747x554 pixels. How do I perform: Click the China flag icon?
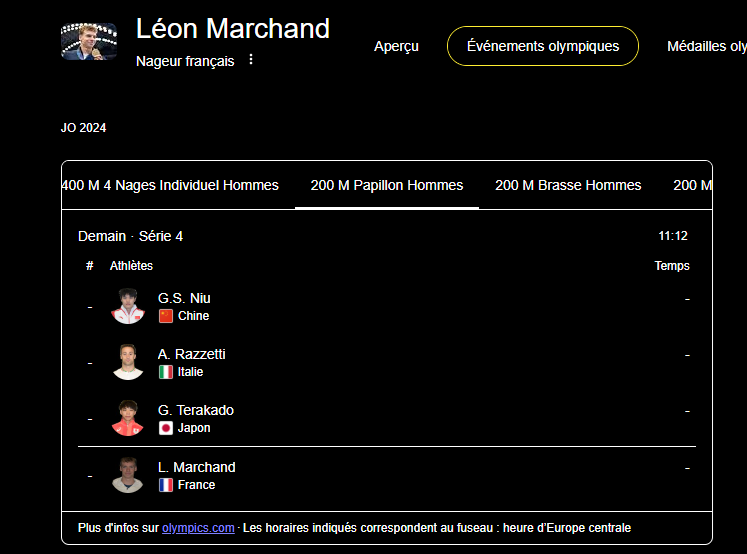tap(166, 316)
